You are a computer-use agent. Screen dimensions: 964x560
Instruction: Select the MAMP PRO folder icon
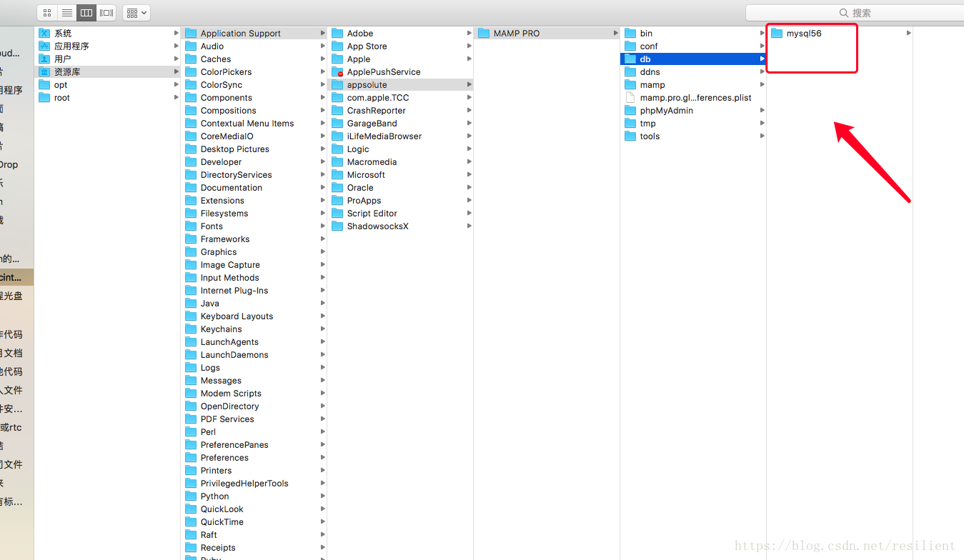484,34
